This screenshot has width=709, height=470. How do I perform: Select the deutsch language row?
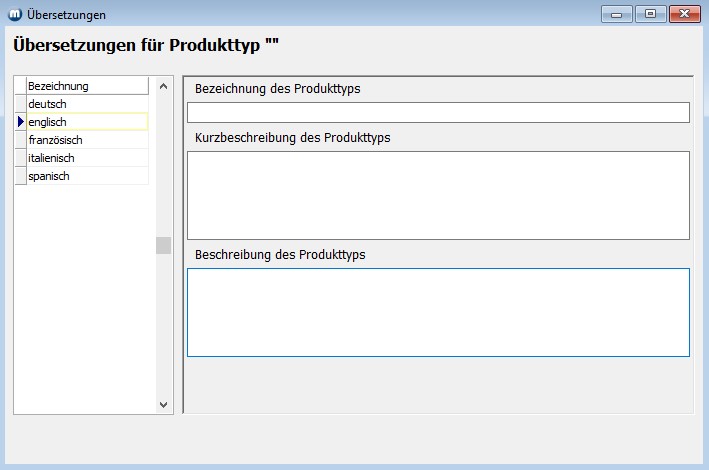point(87,104)
